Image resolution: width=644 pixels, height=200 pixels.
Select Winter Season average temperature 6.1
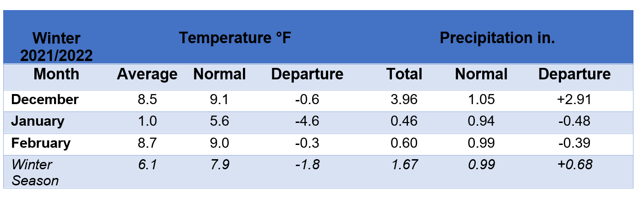click(147, 164)
